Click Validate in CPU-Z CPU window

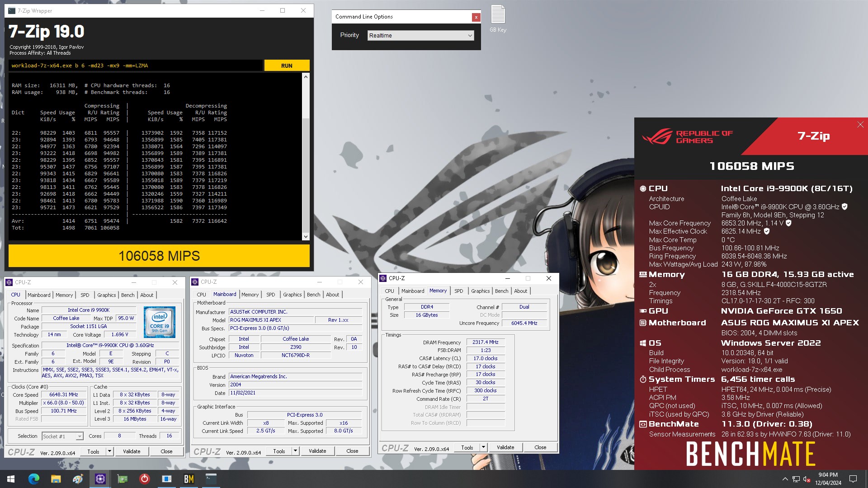click(x=132, y=451)
